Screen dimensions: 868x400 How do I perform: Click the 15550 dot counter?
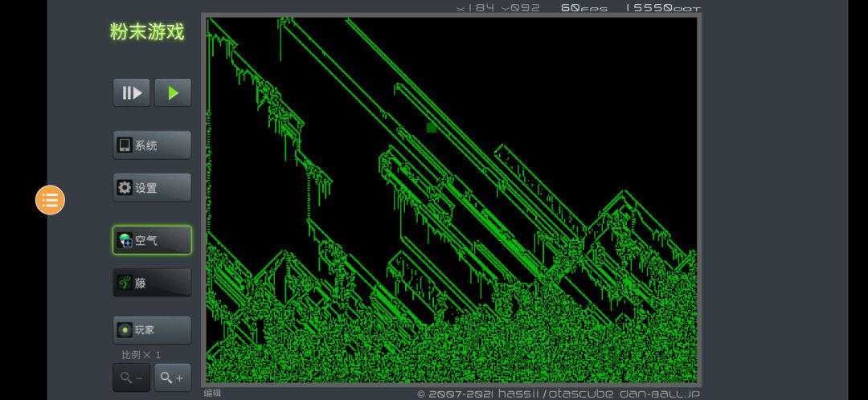click(x=663, y=8)
